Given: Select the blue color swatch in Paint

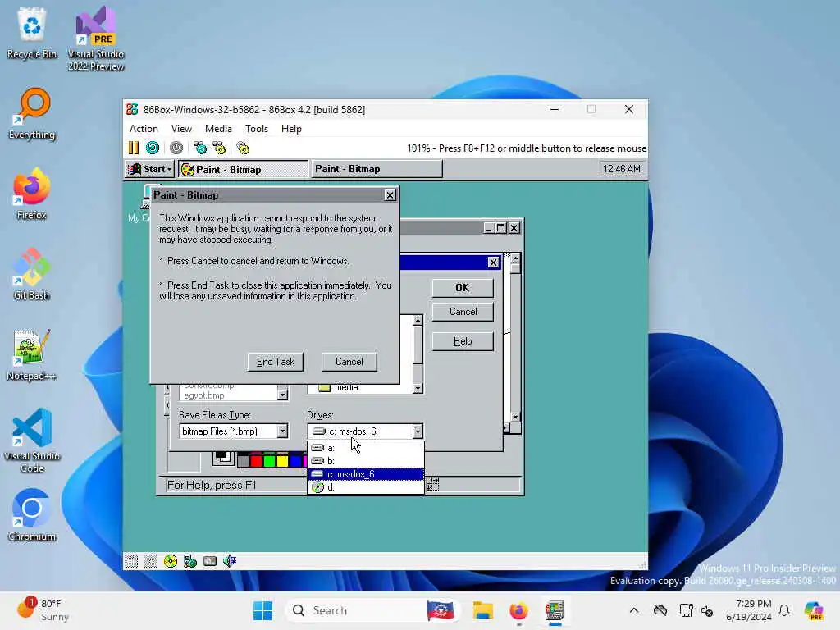Looking at the screenshot, I should (x=295, y=459).
